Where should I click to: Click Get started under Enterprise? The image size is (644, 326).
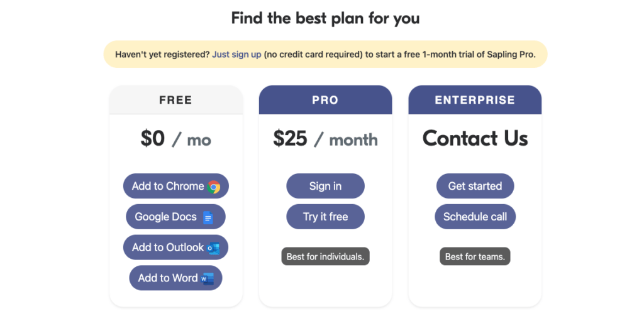pyautogui.click(x=475, y=186)
